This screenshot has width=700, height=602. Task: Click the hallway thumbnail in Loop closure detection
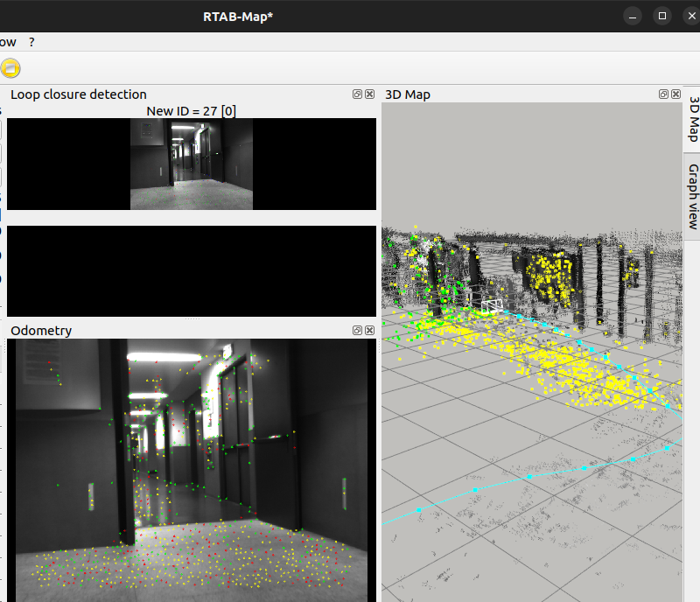[191, 164]
